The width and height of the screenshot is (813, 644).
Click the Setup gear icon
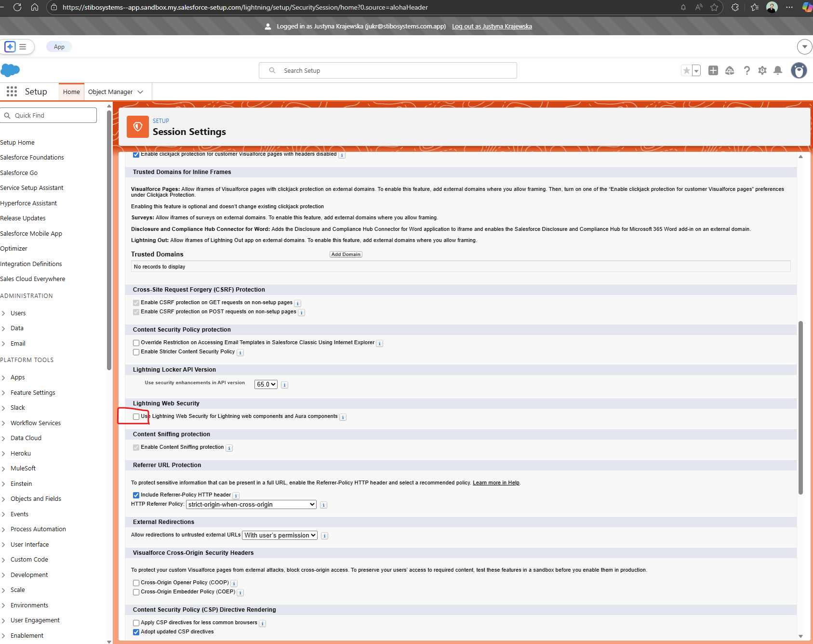click(x=762, y=71)
